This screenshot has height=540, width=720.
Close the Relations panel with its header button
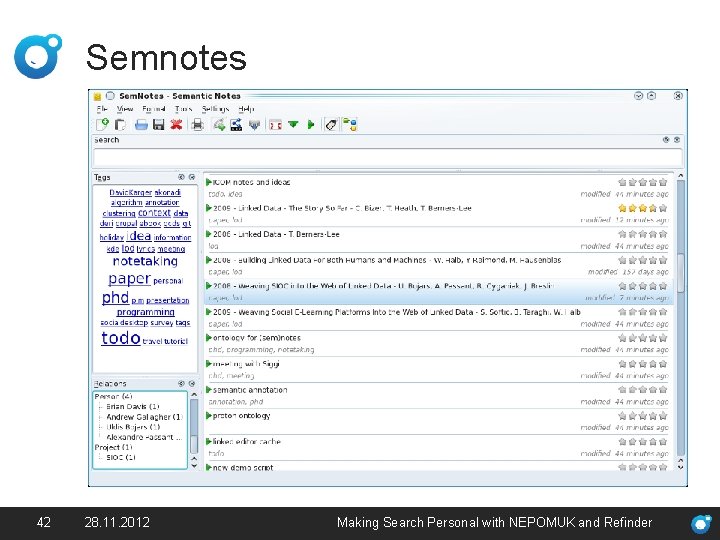point(192,383)
